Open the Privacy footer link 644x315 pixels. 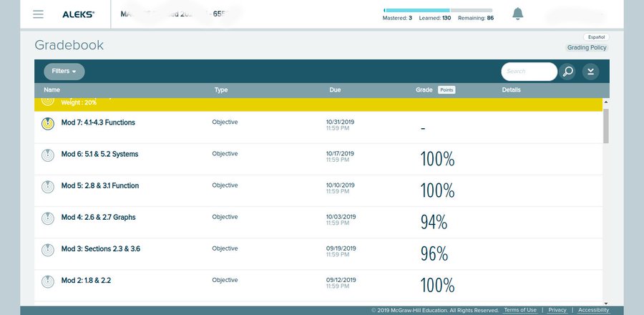point(557,310)
